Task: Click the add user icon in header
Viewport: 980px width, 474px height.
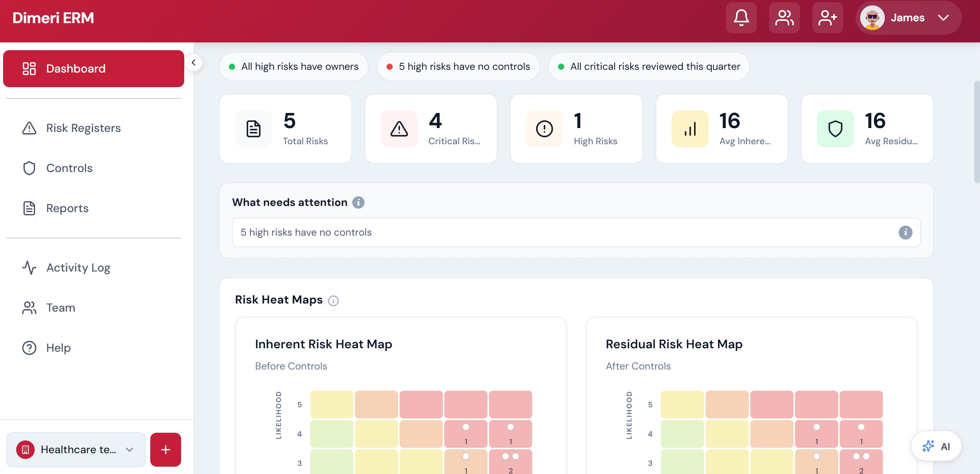Action: point(827,18)
